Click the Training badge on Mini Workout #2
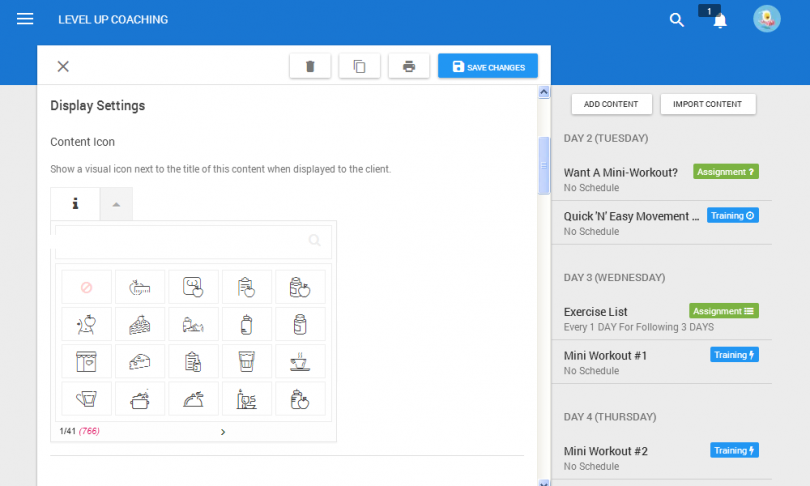This screenshot has width=810, height=486. pyautogui.click(x=734, y=450)
